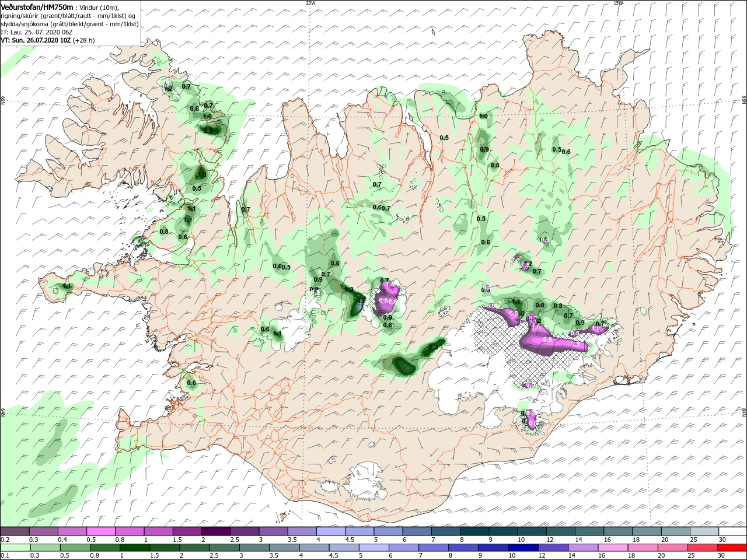Click the bright pink top-row swatch labeled 0.5

(100, 531)
